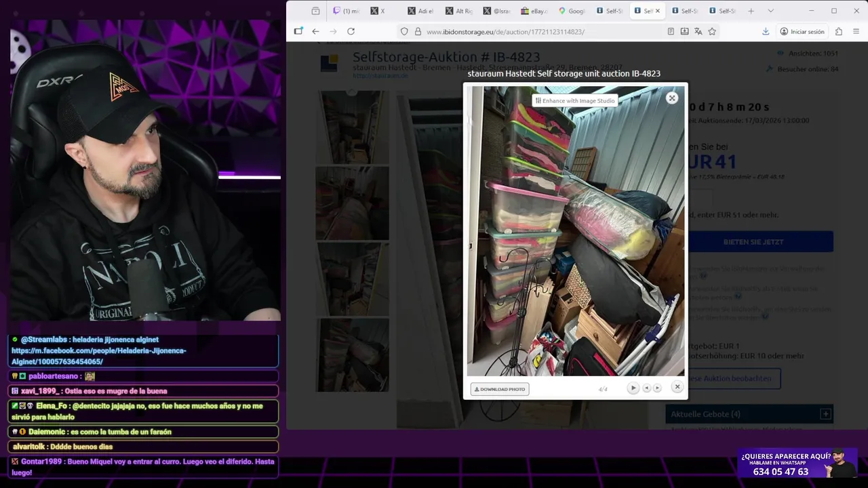Click the storage unit photo in lightbox
This screenshot has height=488, width=868.
pyautogui.click(x=576, y=231)
